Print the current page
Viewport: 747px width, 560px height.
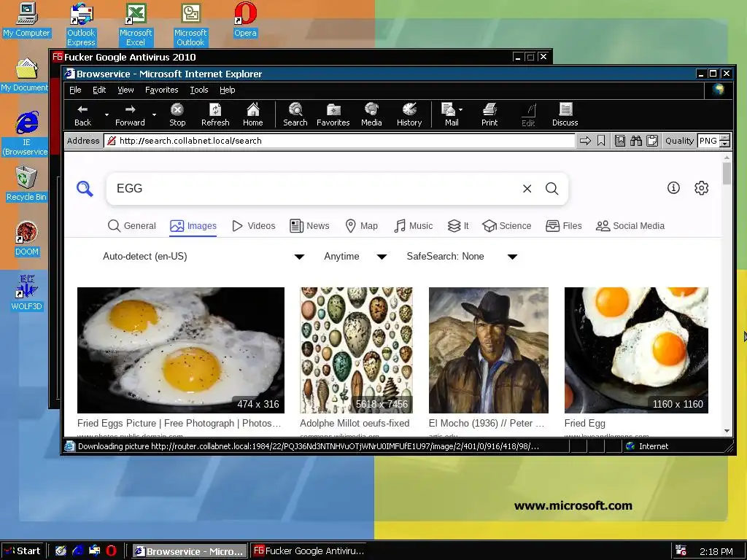pos(489,114)
